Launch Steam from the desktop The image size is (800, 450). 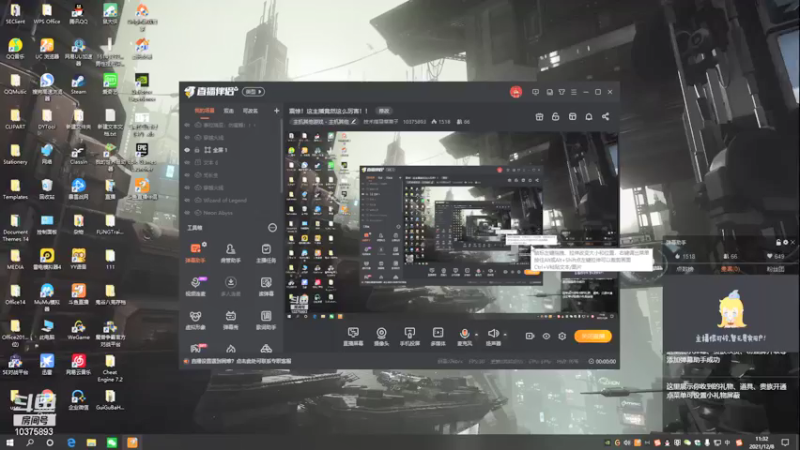click(x=78, y=84)
